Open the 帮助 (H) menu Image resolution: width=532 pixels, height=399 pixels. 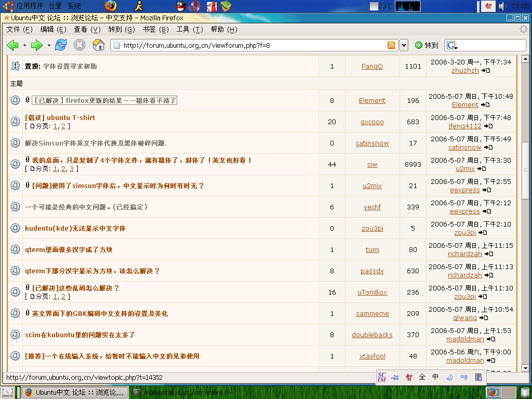pos(224,30)
